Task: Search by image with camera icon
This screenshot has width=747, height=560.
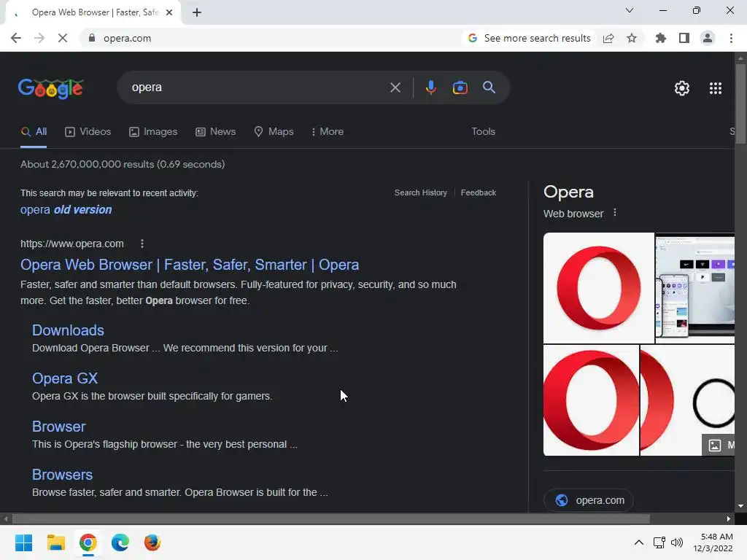Action: coord(460,87)
